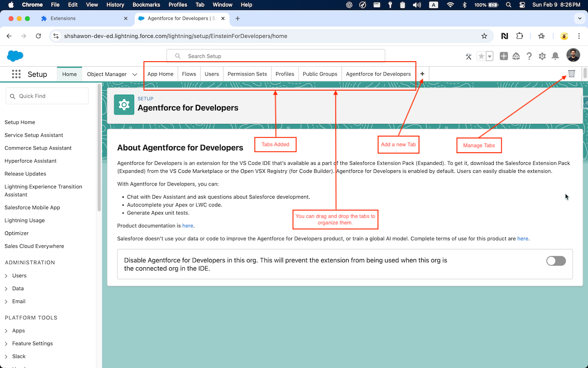Screen dimensions: 588x368
Task: Click the Quick Find box
Action: pyautogui.click(x=47, y=96)
